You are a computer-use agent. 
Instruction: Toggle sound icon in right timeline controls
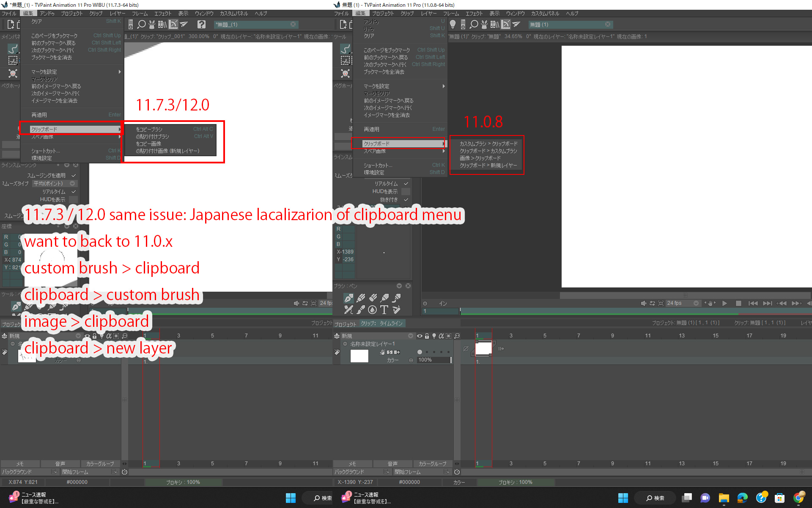click(x=643, y=303)
